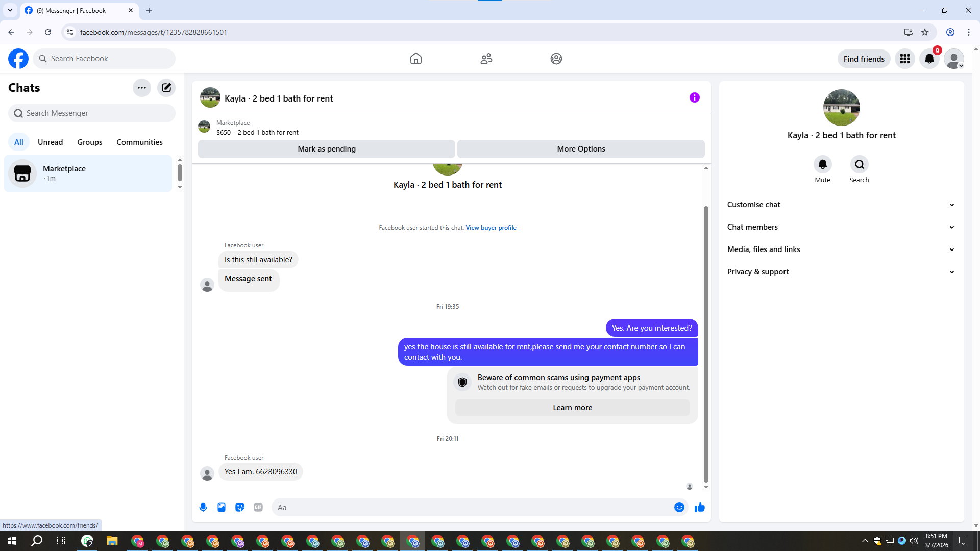Open the Facebook menu grid icon
980x551 pixels.
click(x=905, y=59)
